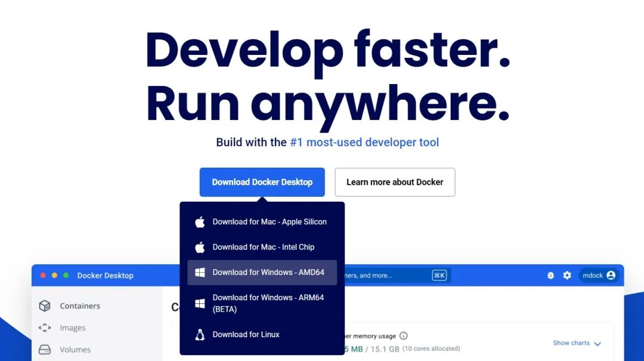Select Download for Windows - AMD64

pos(262,272)
